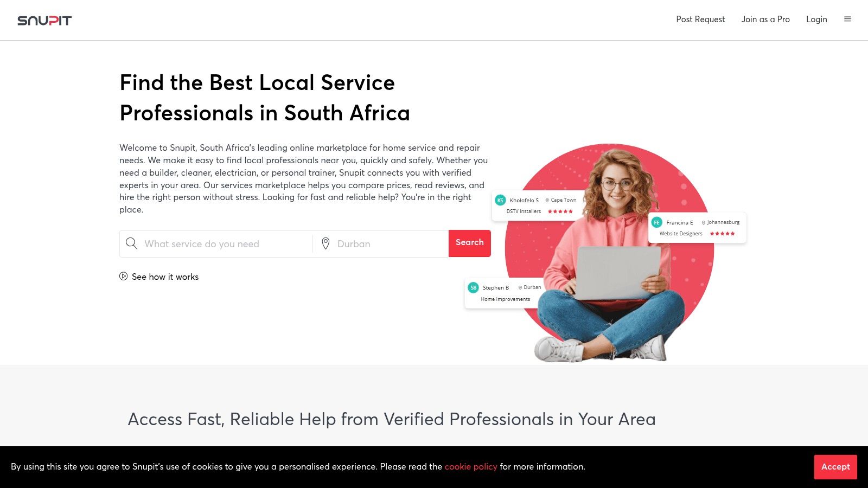Click the star rating on the DSTV Installers card

[560, 211]
